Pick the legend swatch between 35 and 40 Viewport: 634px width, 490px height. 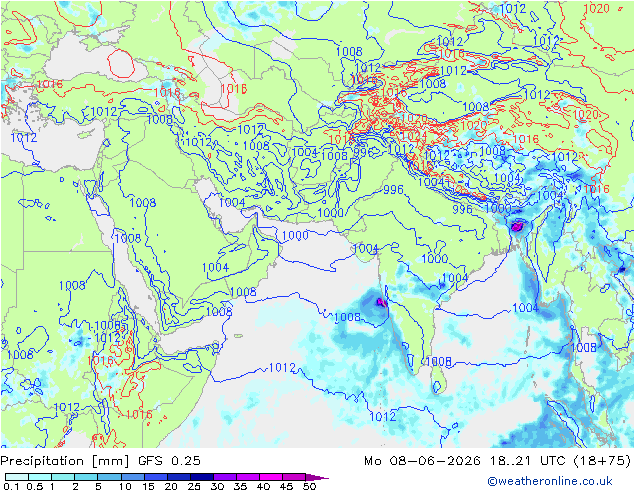pyautogui.click(x=247, y=477)
